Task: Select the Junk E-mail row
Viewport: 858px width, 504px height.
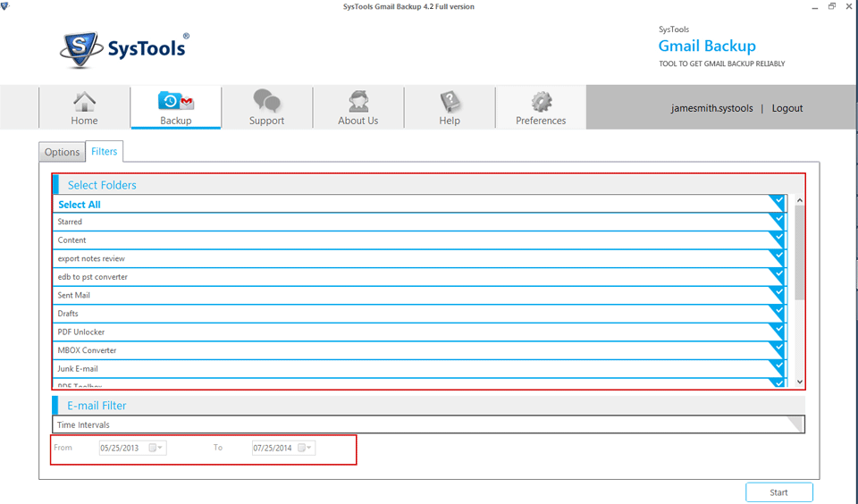Action: (x=420, y=368)
